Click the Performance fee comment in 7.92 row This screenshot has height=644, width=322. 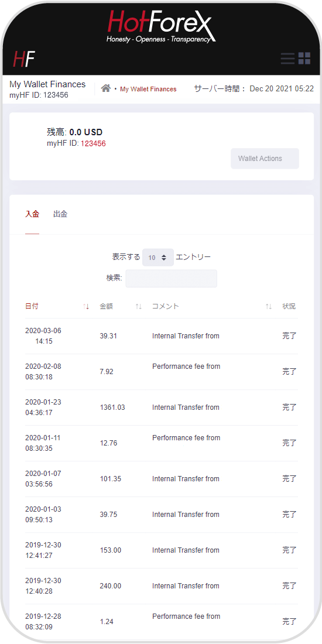pos(186,366)
